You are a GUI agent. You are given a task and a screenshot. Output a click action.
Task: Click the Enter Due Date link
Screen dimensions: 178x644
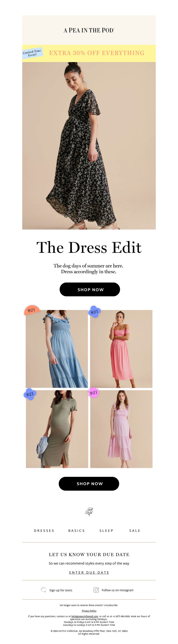pyautogui.click(x=89, y=572)
